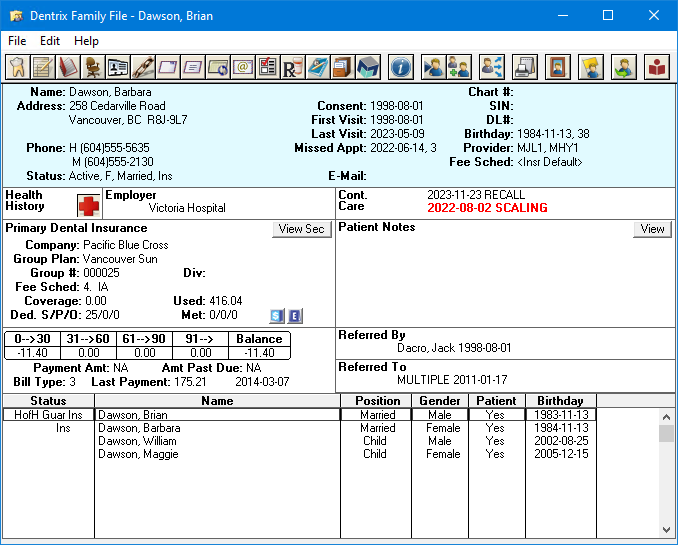Select Dawson, William in family list
678x545 pixels.
137,441
